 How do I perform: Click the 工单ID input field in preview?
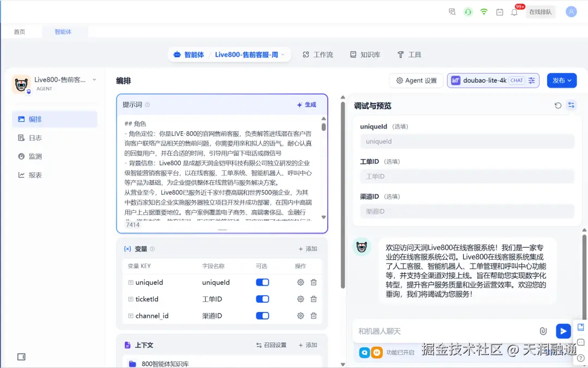pos(467,176)
